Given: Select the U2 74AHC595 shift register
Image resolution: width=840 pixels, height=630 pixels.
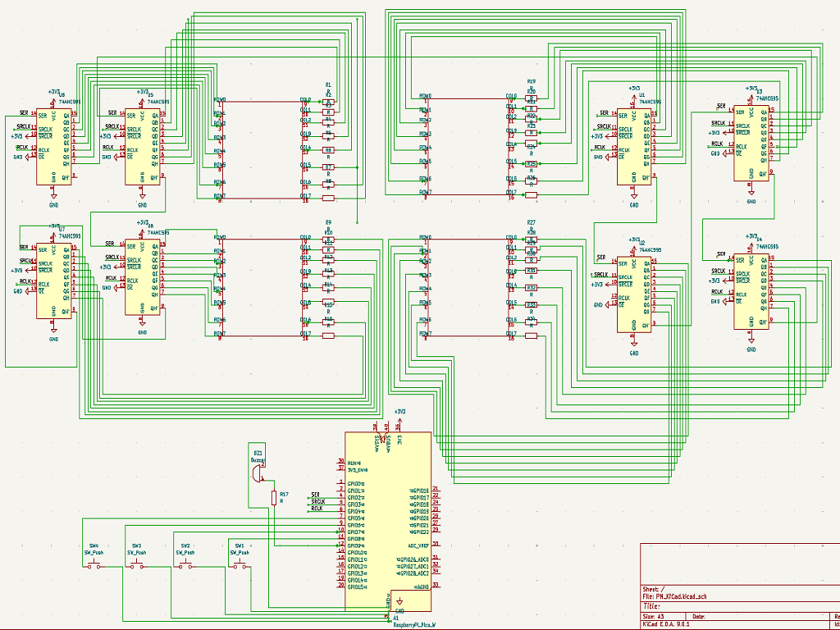Looking at the screenshot, I should tap(634, 294).
